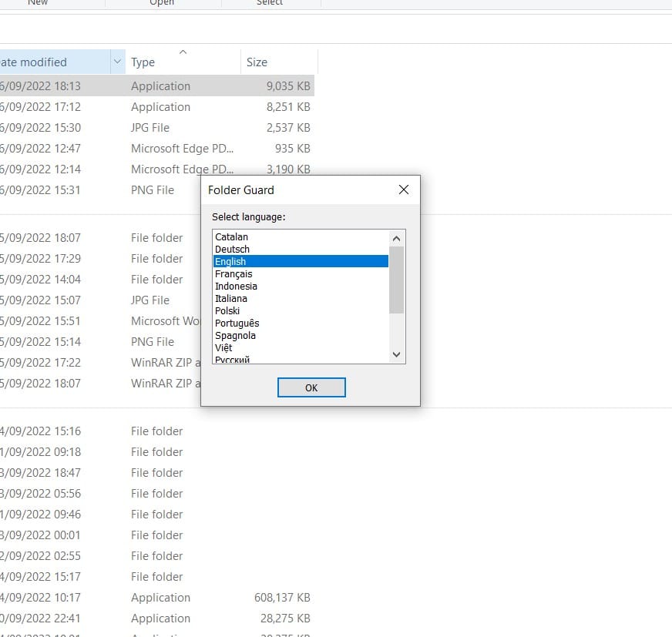Sort files by Date modified column header

pyautogui.click(x=55, y=62)
